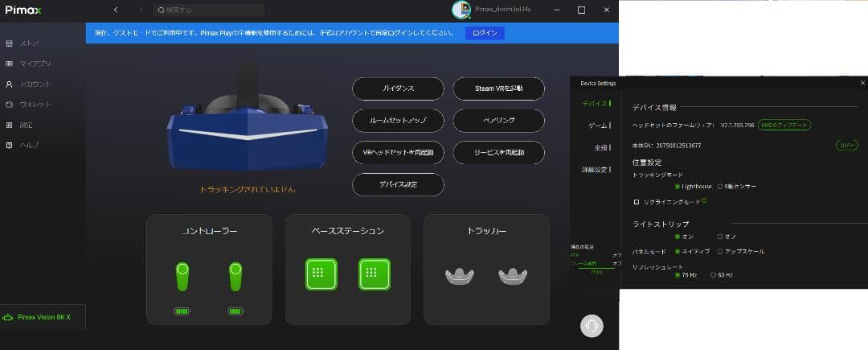The width and height of the screenshot is (868, 350).
Task: Select the second base station icon
Action: point(375,274)
